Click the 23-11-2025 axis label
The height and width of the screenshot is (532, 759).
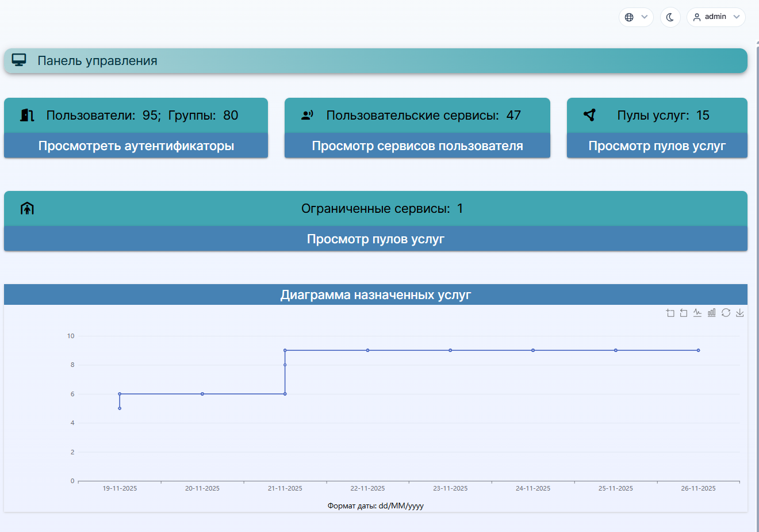pos(450,488)
